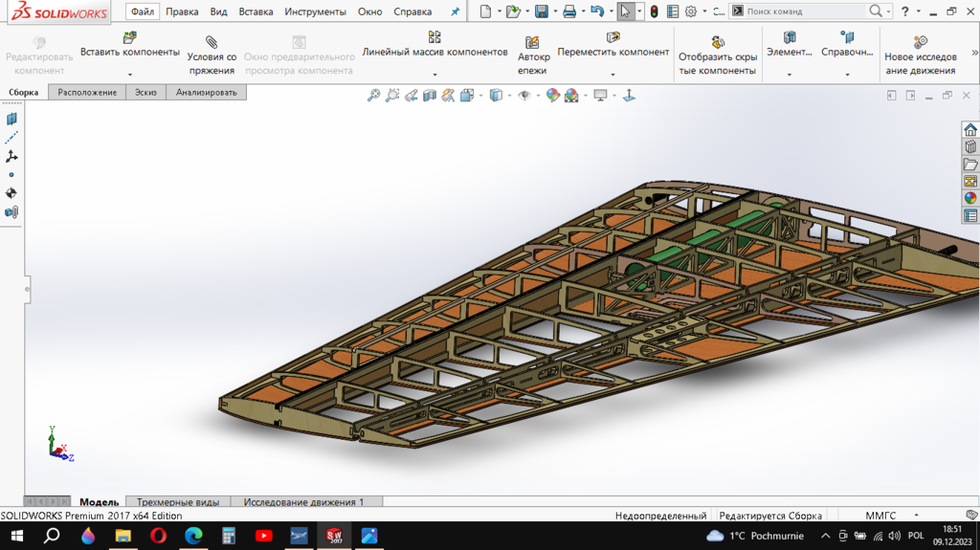Viewport: 980px width, 550px height.
Task: Click the Section View icon
Action: [430, 95]
